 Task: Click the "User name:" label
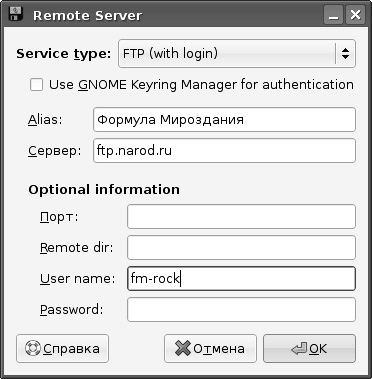coord(77,279)
